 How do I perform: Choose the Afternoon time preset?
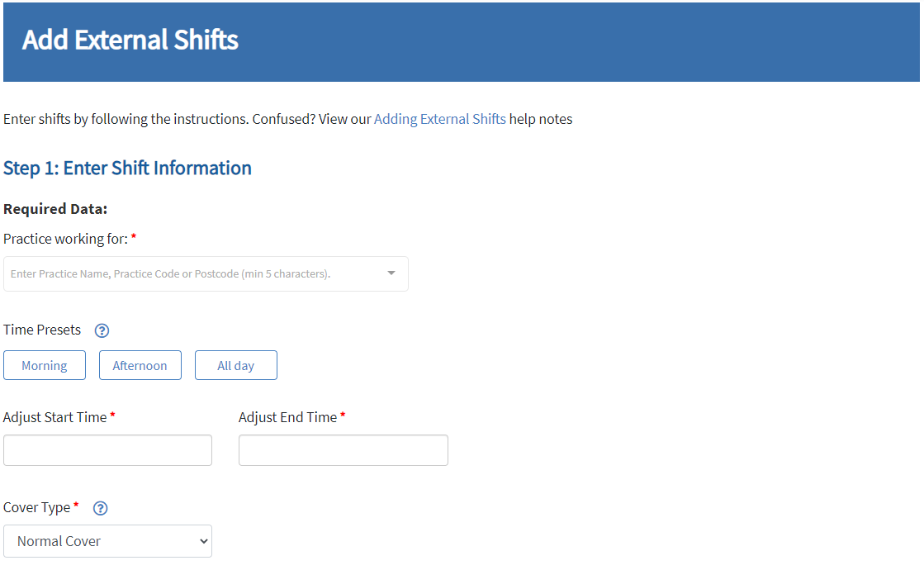[x=140, y=366]
